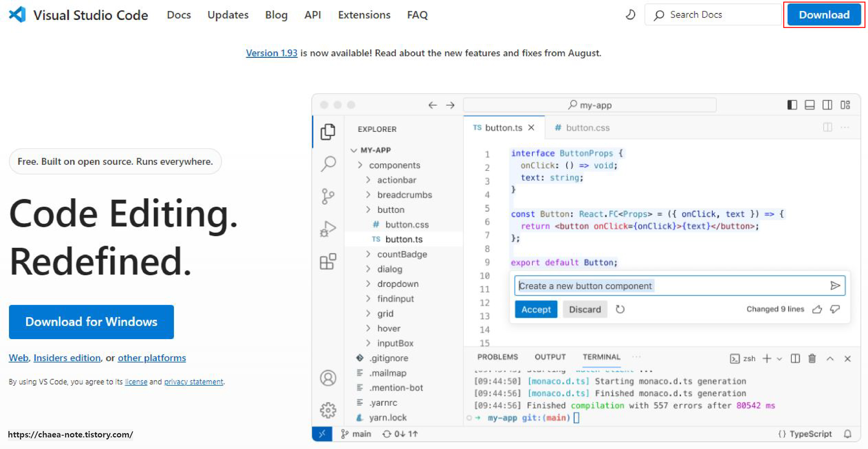Expand the hover folder

[368, 328]
